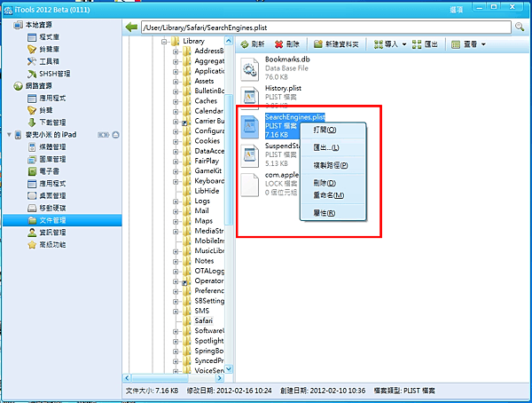Click the view mode icon in toolbar
Viewport: 532px width, 403px height.
[456, 44]
